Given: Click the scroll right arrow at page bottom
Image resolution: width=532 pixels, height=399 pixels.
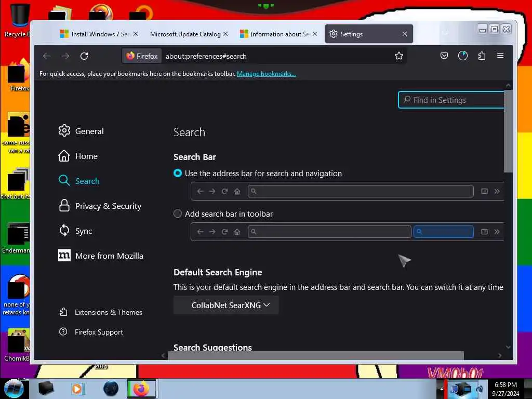Looking at the screenshot, I should 499,355.
